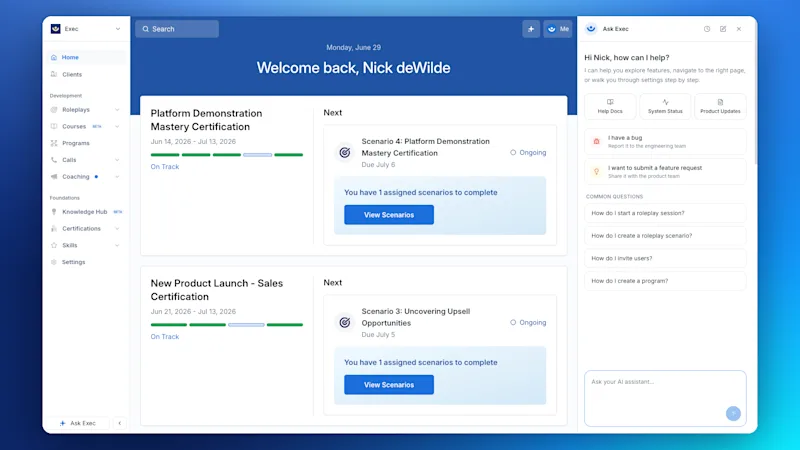Expand the Skills chevron
The width and height of the screenshot is (800, 450).
point(117,245)
